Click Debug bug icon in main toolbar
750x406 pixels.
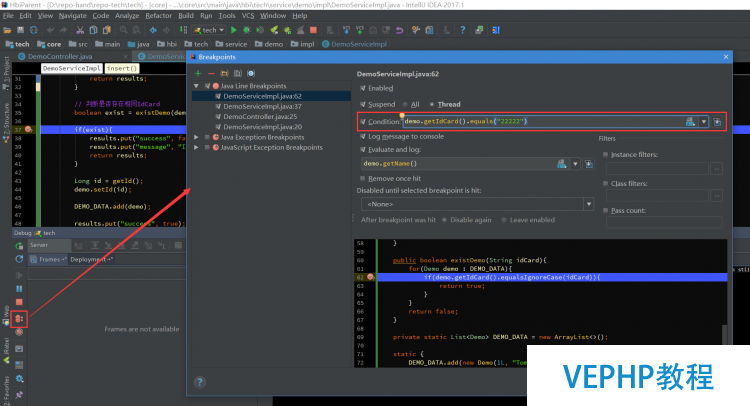coord(246,30)
